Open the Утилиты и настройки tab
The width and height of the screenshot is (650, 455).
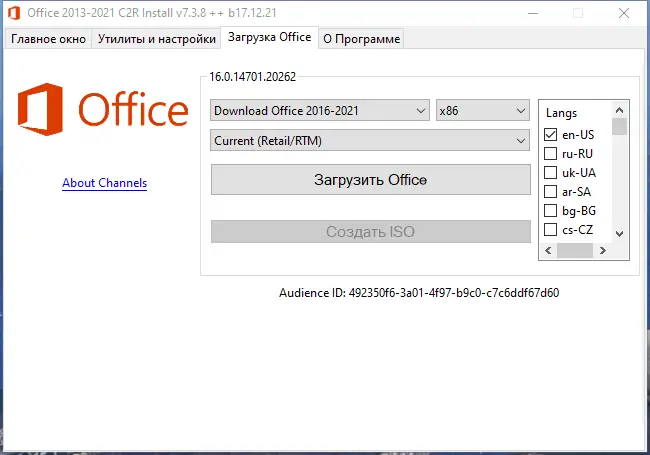click(156, 39)
